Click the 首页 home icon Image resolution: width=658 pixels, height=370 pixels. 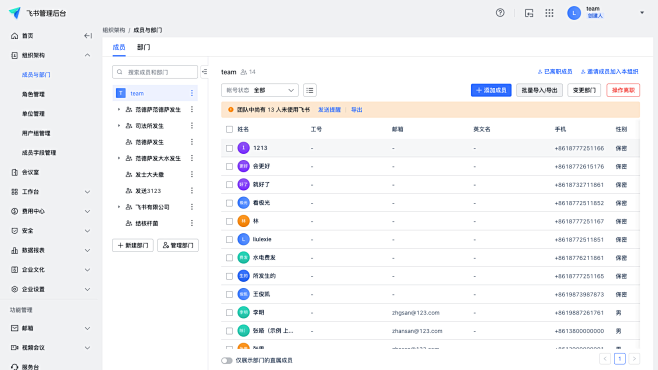(x=15, y=36)
